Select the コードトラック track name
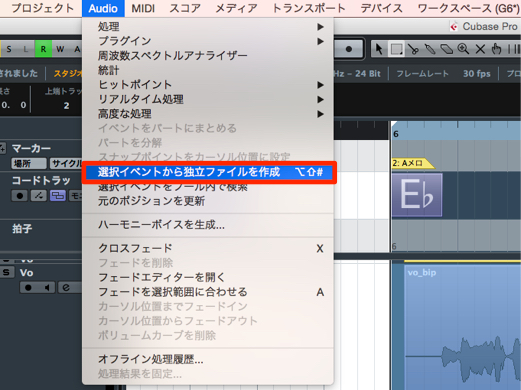 click(x=41, y=180)
